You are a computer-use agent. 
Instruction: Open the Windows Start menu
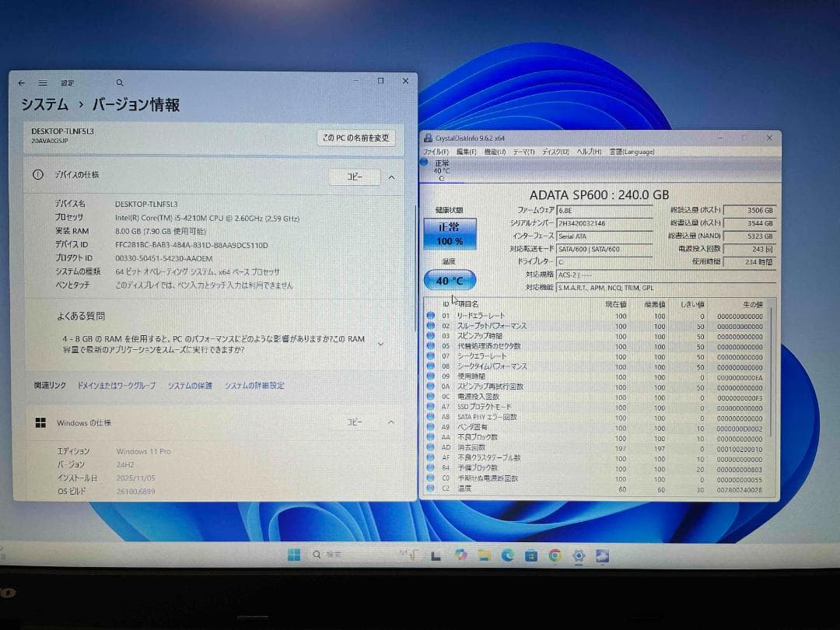(x=293, y=555)
